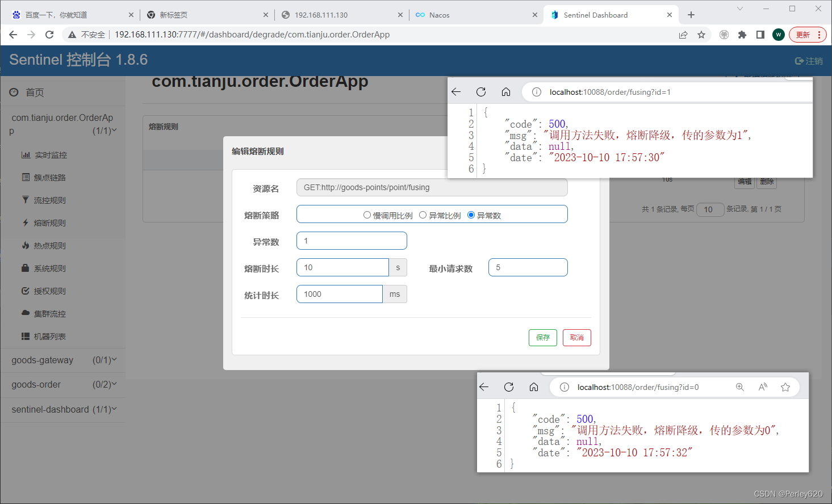Open Chrome share page icon
This screenshot has width=832, height=504.
pos(683,35)
